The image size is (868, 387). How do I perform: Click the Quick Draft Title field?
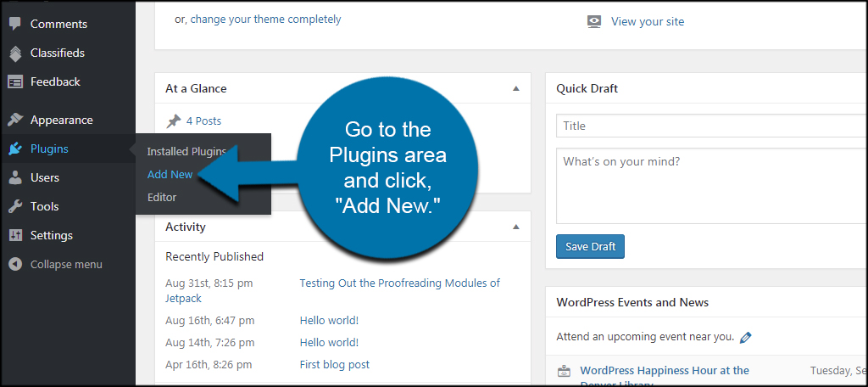(x=712, y=126)
